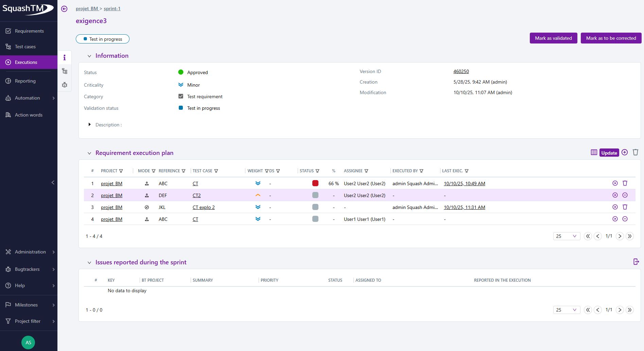Viewport: 644px width, 351px height.
Task: Export issues reported during the sprint
Action: pos(636,262)
